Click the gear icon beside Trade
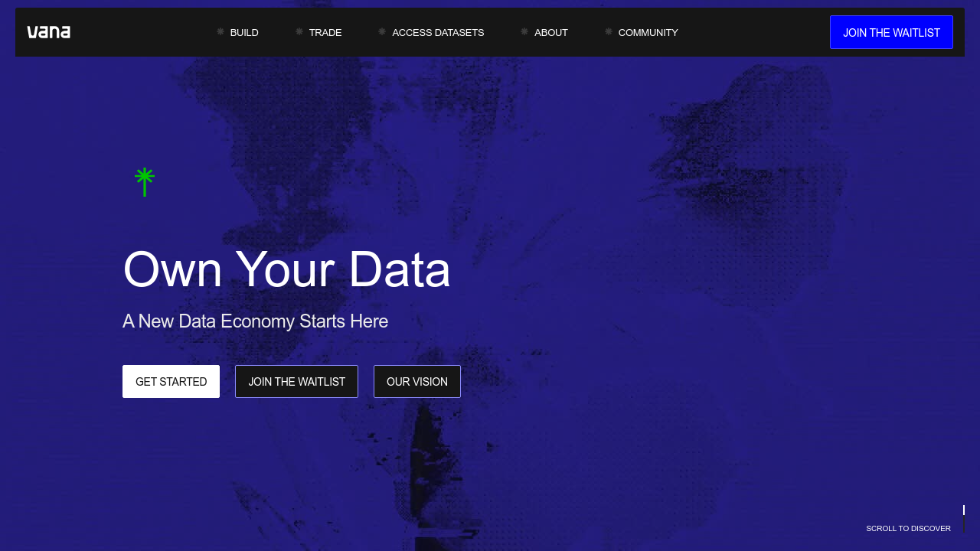Screen dimensions: 980x551 [299, 32]
